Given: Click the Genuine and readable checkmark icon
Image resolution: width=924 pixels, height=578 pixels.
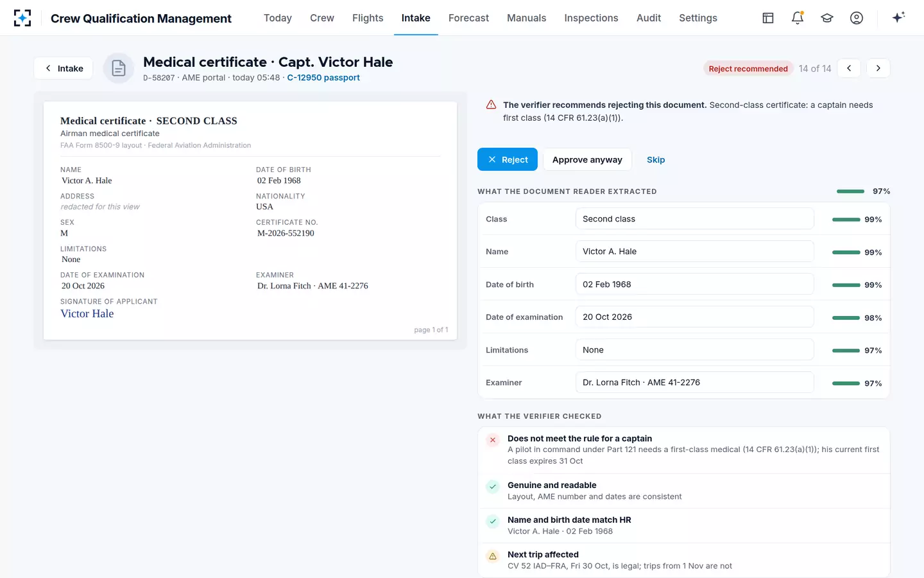Looking at the screenshot, I should 493,486.
